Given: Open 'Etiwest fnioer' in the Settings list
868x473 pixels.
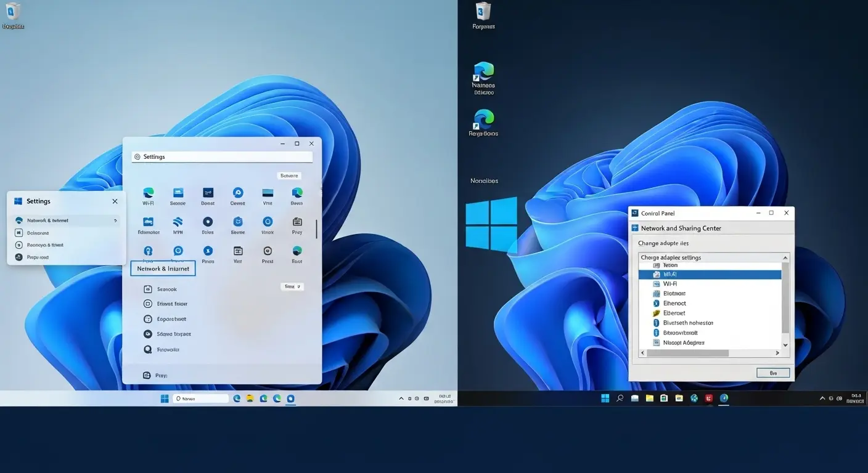Looking at the screenshot, I should (x=165, y=304).
